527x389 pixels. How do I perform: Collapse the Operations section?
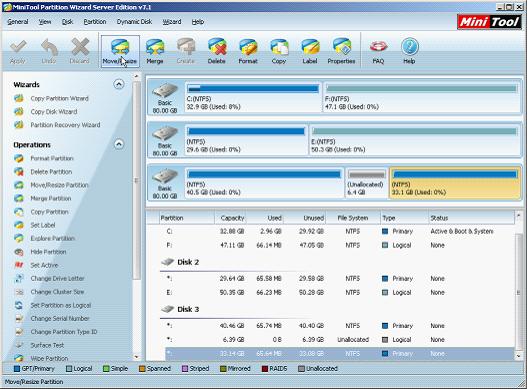119,144
